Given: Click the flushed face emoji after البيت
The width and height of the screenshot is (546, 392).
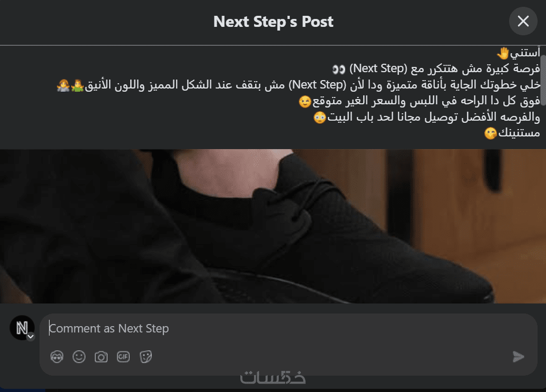Looking at the screenshot, I should pyautogui.click(x=320, y=117).
